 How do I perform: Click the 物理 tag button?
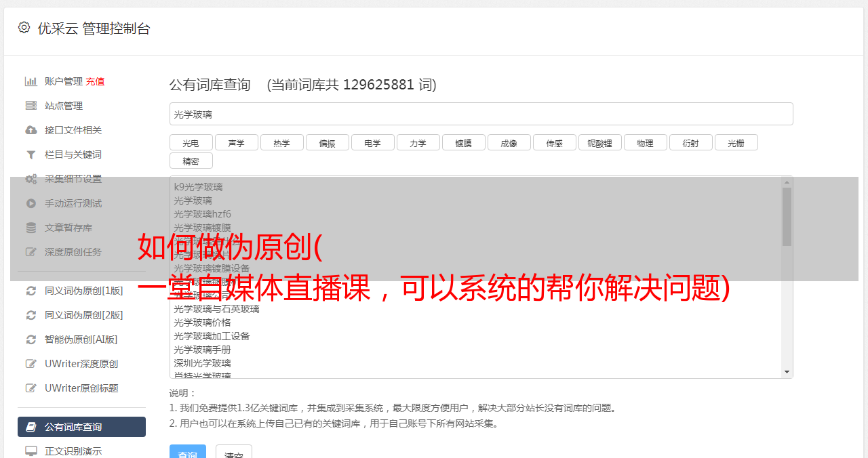coord(645,142)
